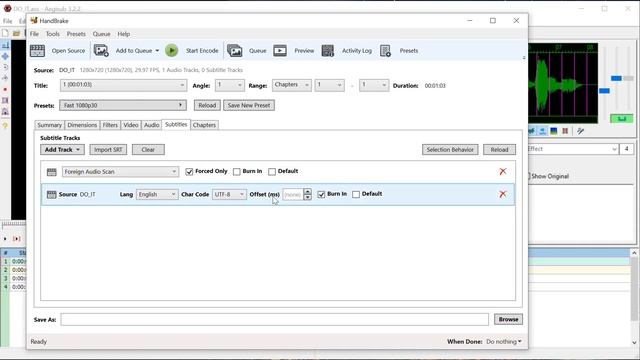
Task: Click the Aegisub play video icon
Action: (x=5, y=239)
